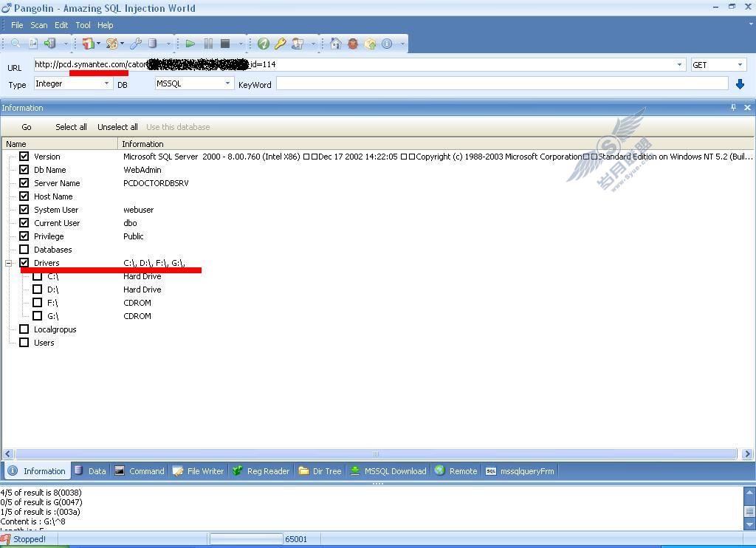Pause scan with the pause icon
This screenshot has width=756, height=548.
pos(208,44)
